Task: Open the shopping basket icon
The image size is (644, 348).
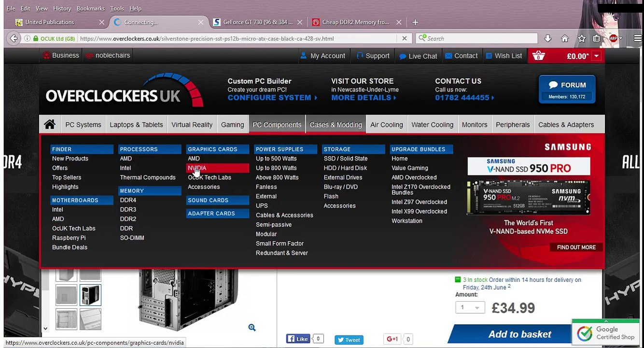Action: (538, 56)
